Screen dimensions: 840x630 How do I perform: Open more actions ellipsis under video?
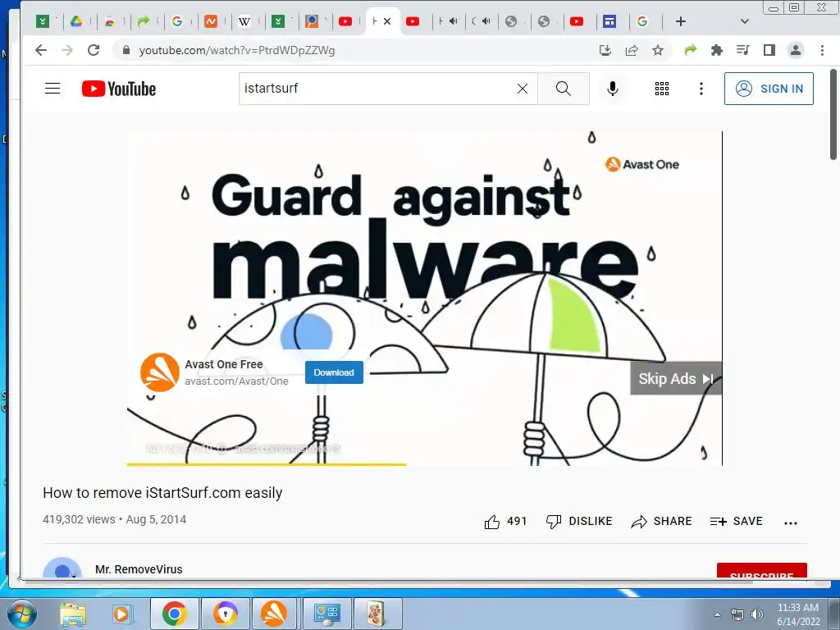[790, 523]
